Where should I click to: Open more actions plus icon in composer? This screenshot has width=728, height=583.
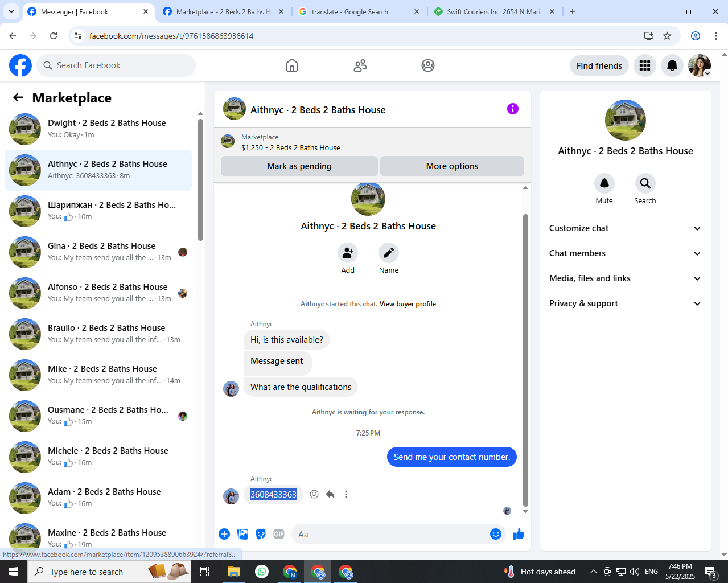click(x=224, y=534)
